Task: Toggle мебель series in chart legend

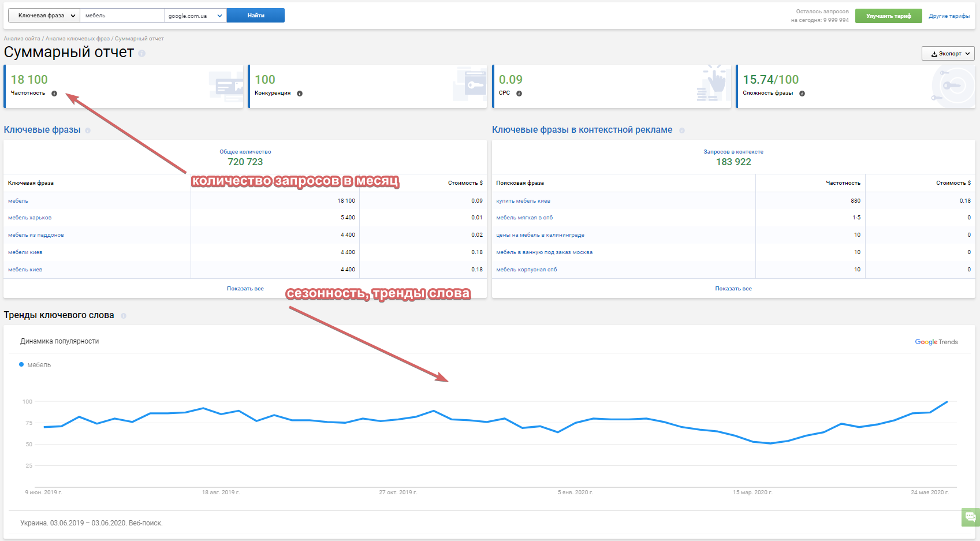Action: [x=35, y=365]
